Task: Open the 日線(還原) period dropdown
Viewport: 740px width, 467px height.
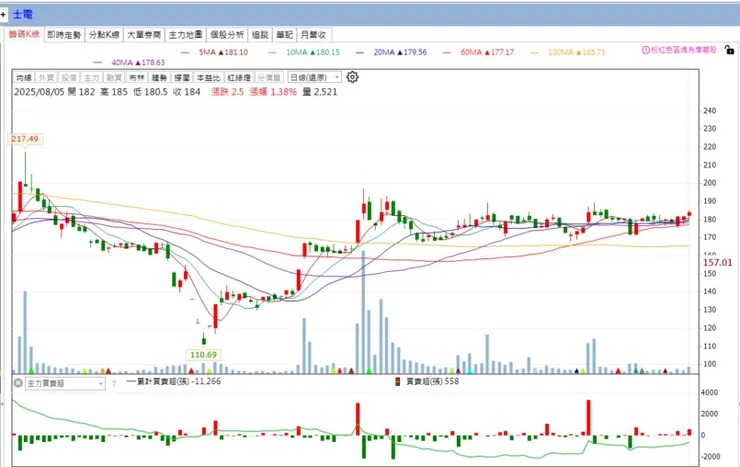Action: 314,77
